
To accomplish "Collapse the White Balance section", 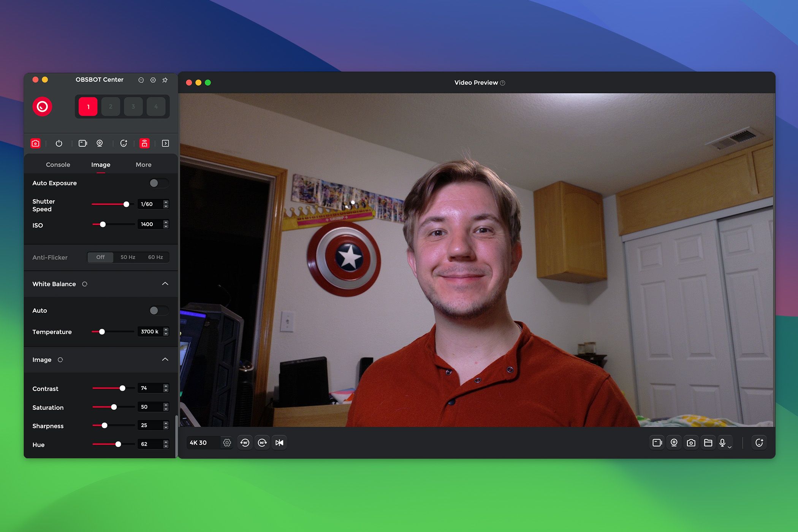I will [165, 284].
